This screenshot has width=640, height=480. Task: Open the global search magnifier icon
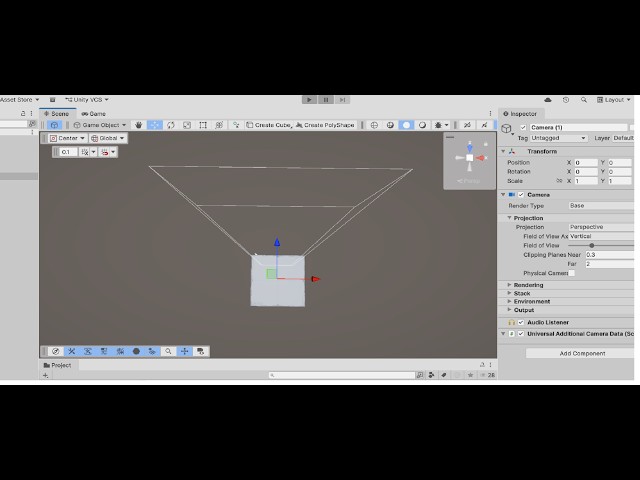[x=584, y=100]
